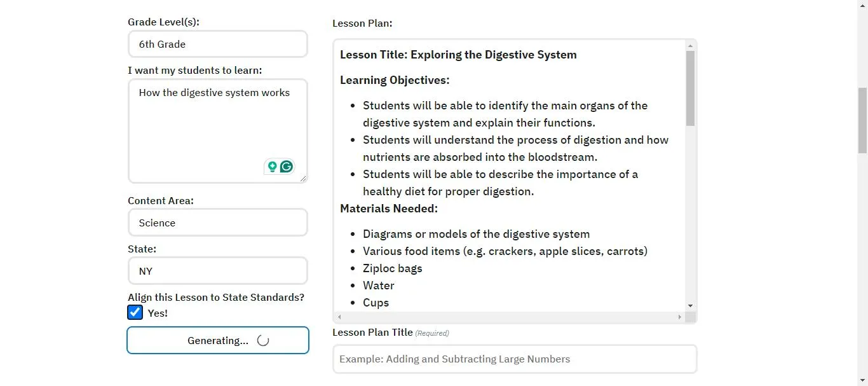Click the Lesson Plan Title input field

515,359
